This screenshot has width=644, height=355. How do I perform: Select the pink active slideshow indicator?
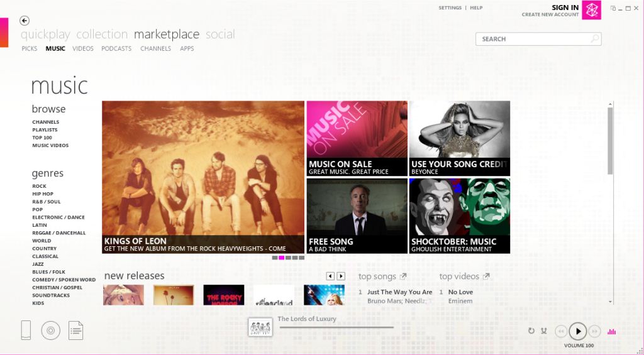click(281, 258)
